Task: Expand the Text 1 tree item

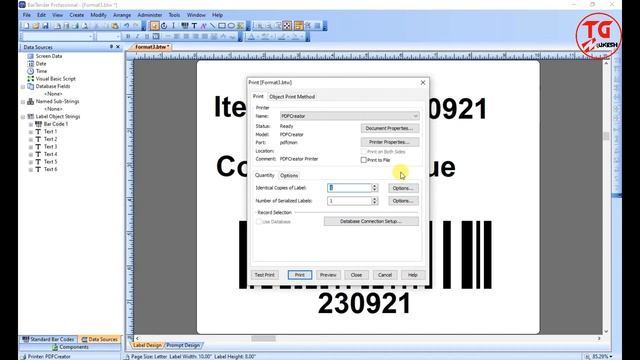Action: click(31, 132)
